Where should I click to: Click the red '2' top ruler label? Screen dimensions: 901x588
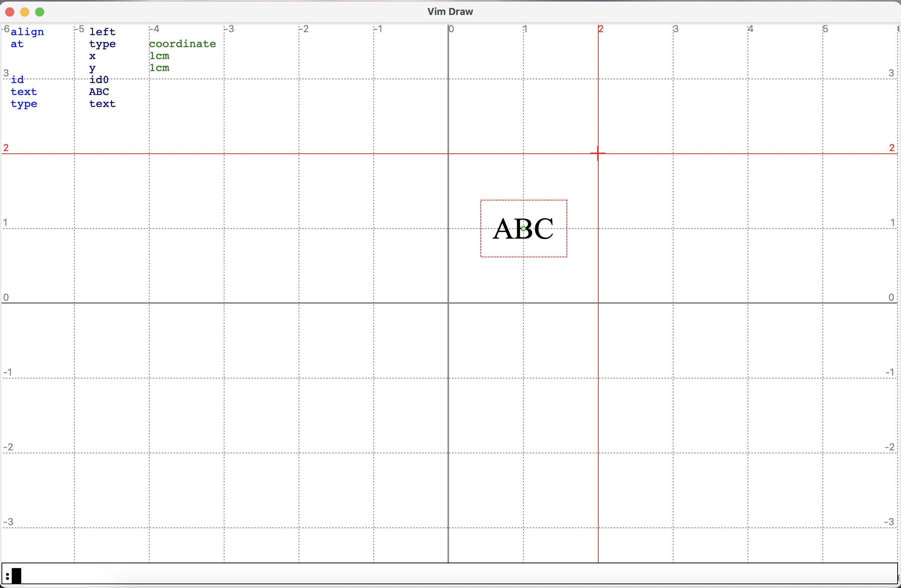(x=601, y=29)
